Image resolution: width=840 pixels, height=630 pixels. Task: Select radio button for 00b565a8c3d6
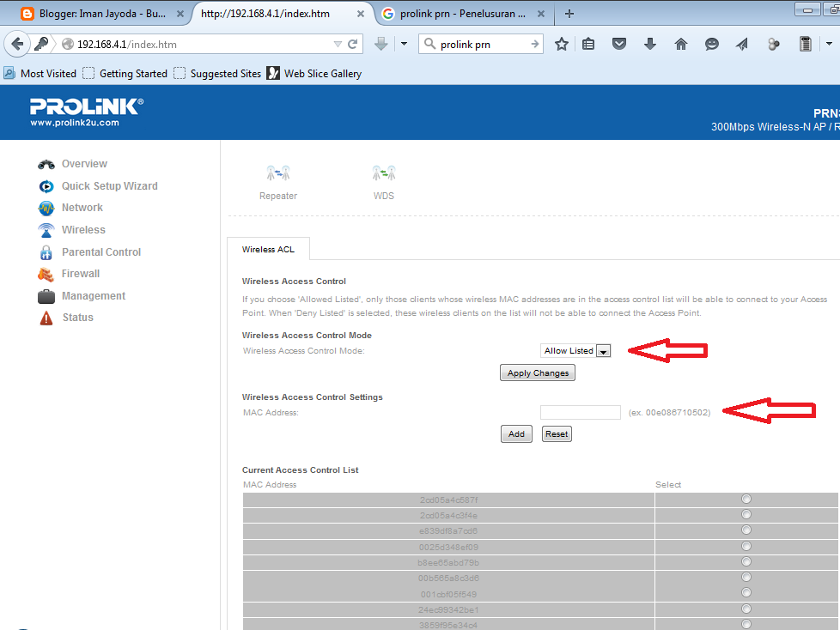click(x=746, y=577)
